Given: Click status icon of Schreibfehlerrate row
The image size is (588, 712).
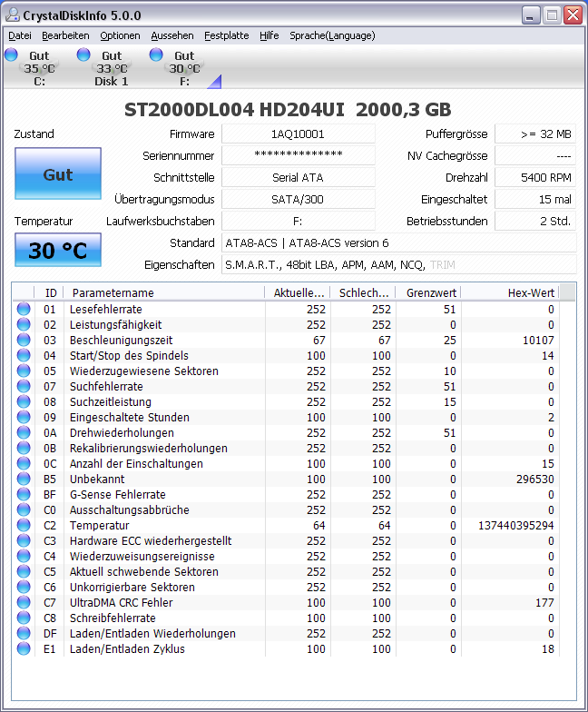Looking at the screenshot, I should tap(24, 618).
